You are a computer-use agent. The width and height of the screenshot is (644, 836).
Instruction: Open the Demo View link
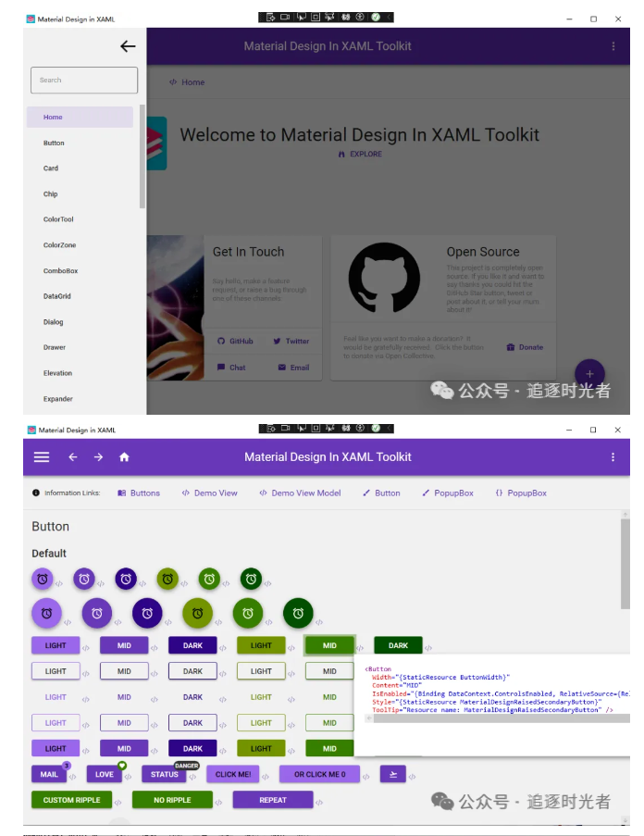coord(210,493)
